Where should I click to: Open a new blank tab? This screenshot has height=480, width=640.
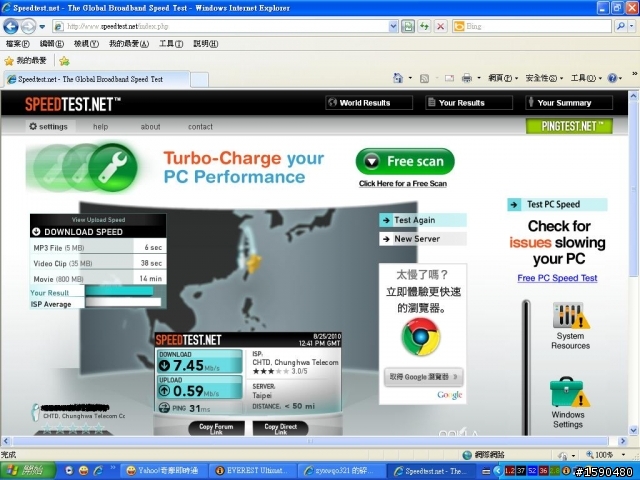pyautogui.click(x=200, y=80)
